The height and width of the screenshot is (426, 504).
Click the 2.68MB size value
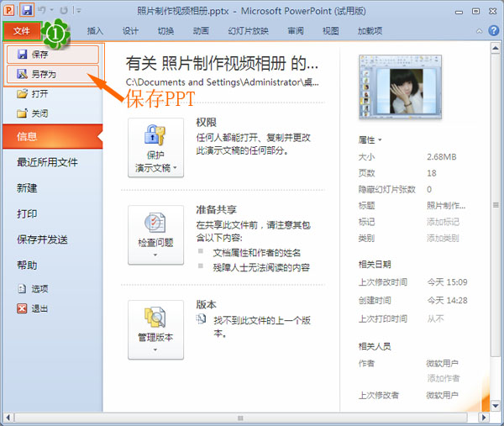click(x=442, y=157)
